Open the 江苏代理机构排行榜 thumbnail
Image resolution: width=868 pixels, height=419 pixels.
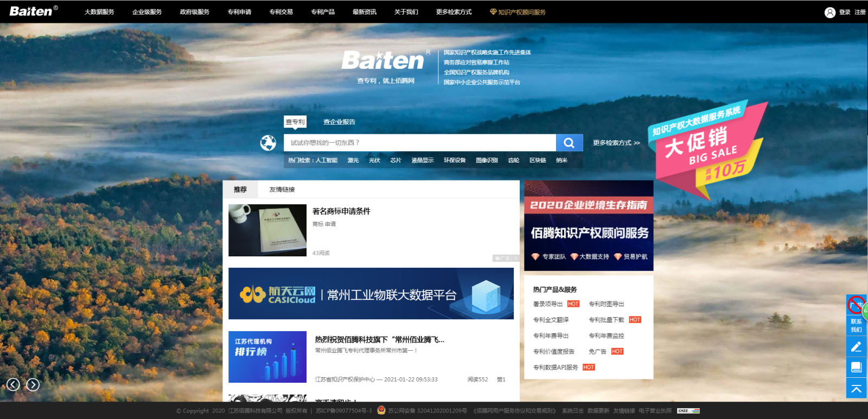267,357
